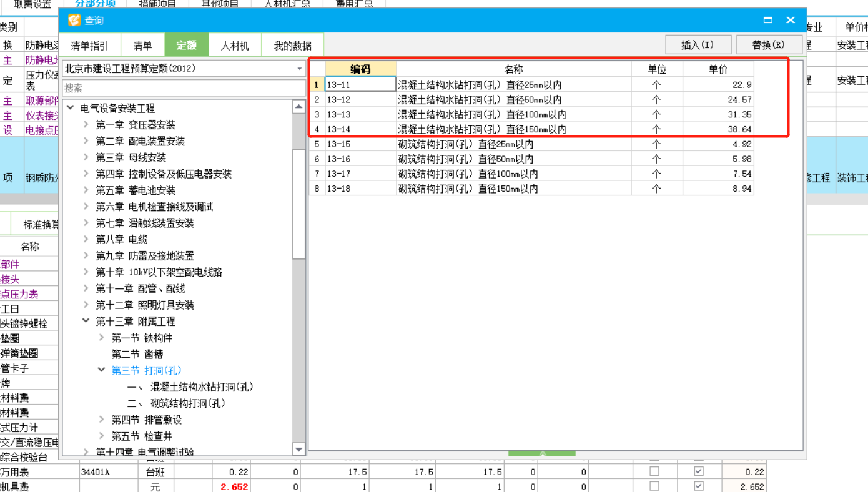Click the 单价 column header
Image resolution: width=868 pixels, height=492 pixels.
[718, 69]
